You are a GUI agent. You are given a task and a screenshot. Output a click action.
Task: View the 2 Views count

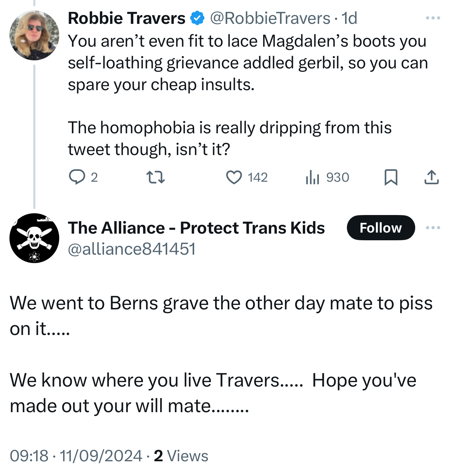(x=181, y=456)
